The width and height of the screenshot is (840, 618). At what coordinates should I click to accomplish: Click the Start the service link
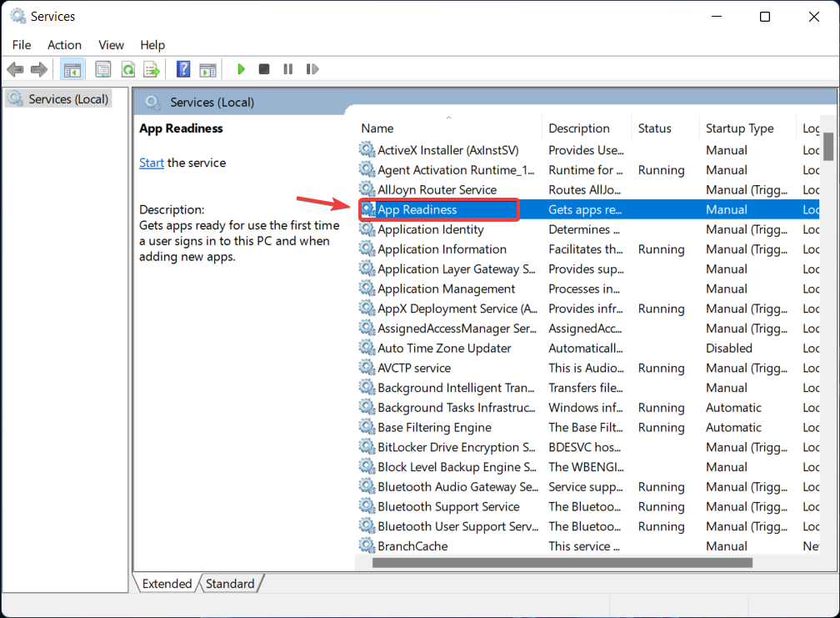[x=151, y=163]
